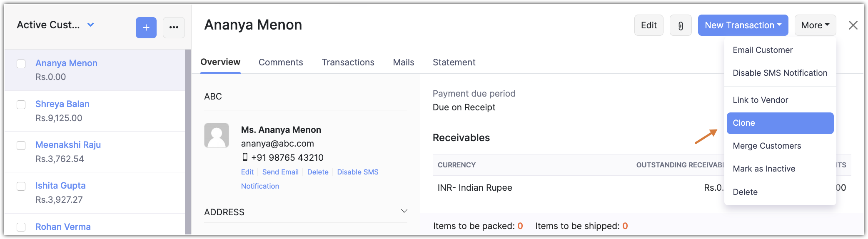
Task: Close the customer details pane with X
Action: click(853, 25)
